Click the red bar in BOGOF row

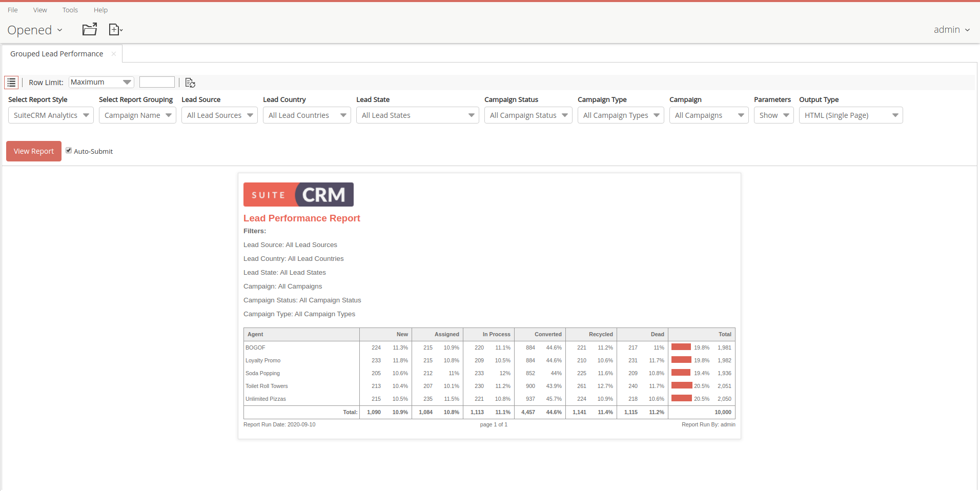click(x=681, y=347)
